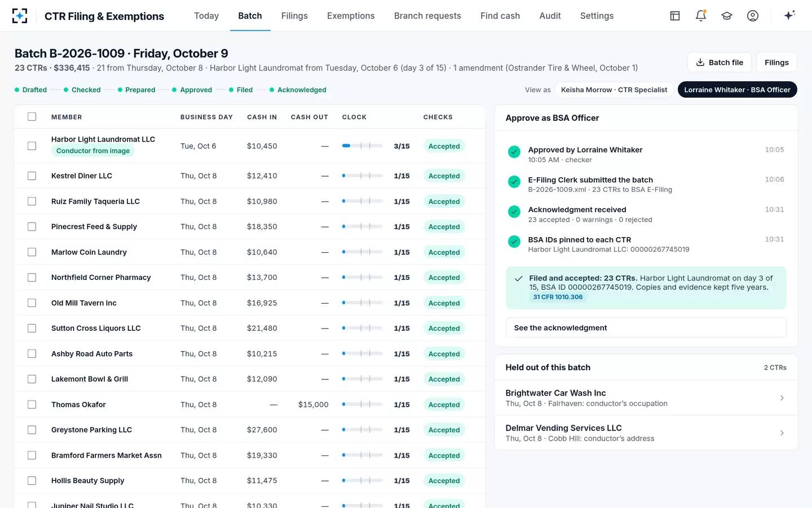Screen dimensions: 812x508
Task: Check the Kestrel Diner LLC row
Action: pos(32,176)
